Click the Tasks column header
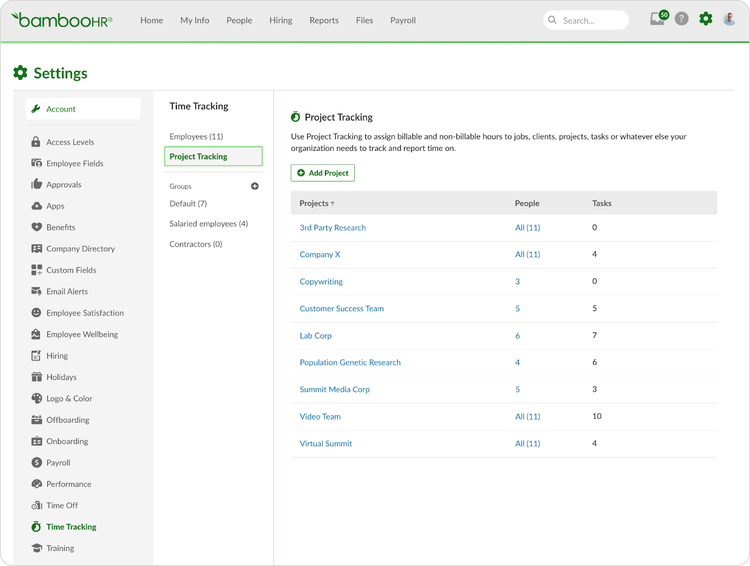This screenshot has width=750, height=566. [602, 203]
